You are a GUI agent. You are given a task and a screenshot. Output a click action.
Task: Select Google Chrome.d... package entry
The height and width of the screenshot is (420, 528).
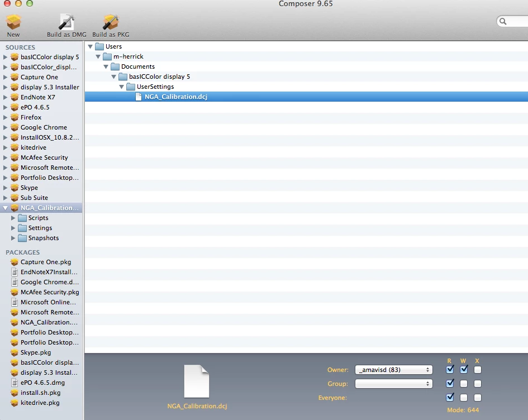click(x=50, y=282)
